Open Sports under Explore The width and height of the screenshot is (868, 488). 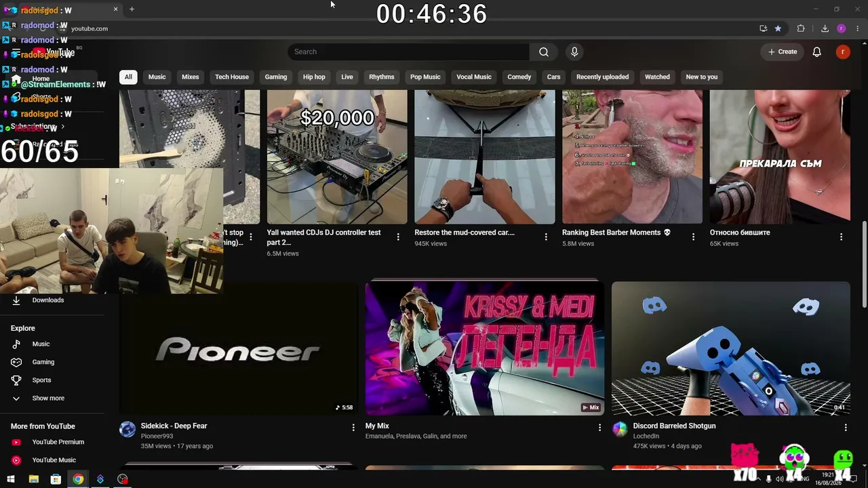41,380
